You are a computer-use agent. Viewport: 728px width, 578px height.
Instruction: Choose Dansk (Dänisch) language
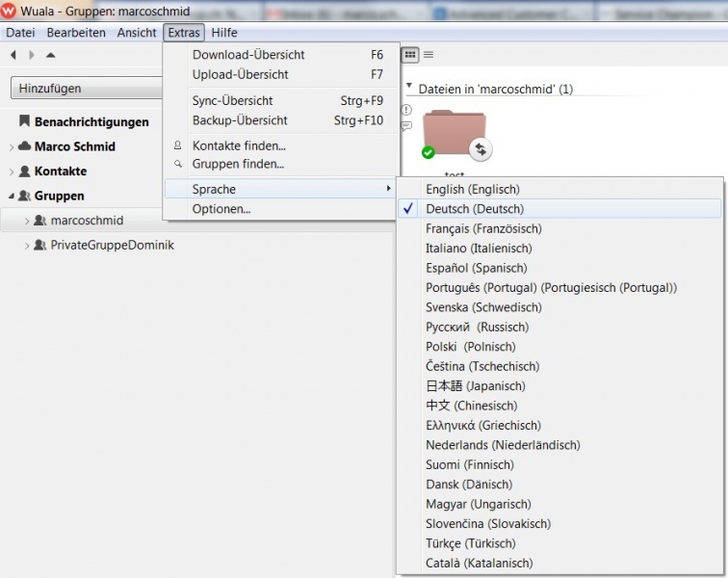click(x=559, y=485)
